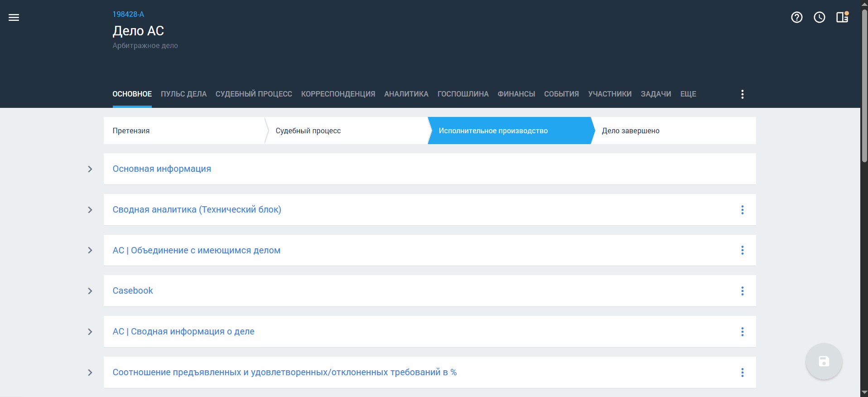The image size is (868, 397).
Task: Expand АС | Объединение с имеющимся делом chevron
Action: point(90,250)
